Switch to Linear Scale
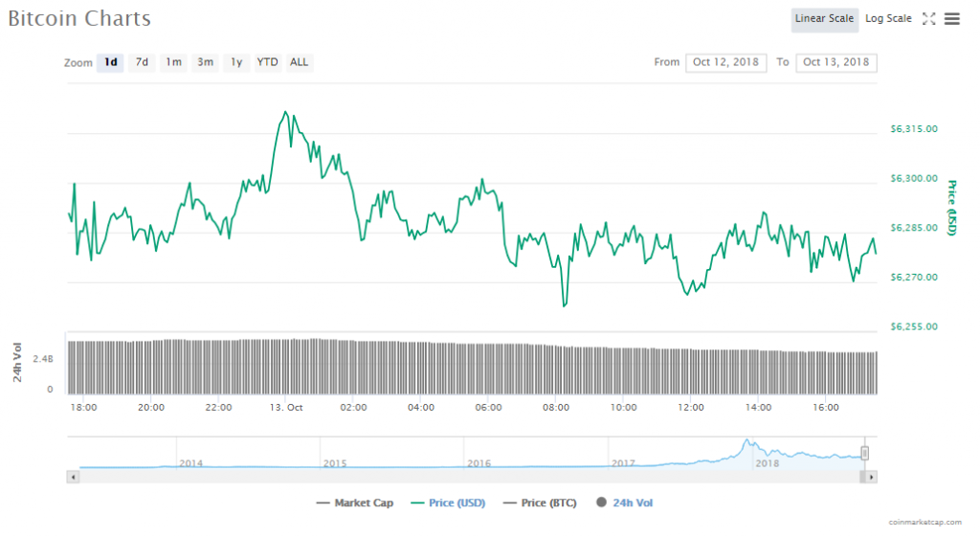 pos(824,18)
